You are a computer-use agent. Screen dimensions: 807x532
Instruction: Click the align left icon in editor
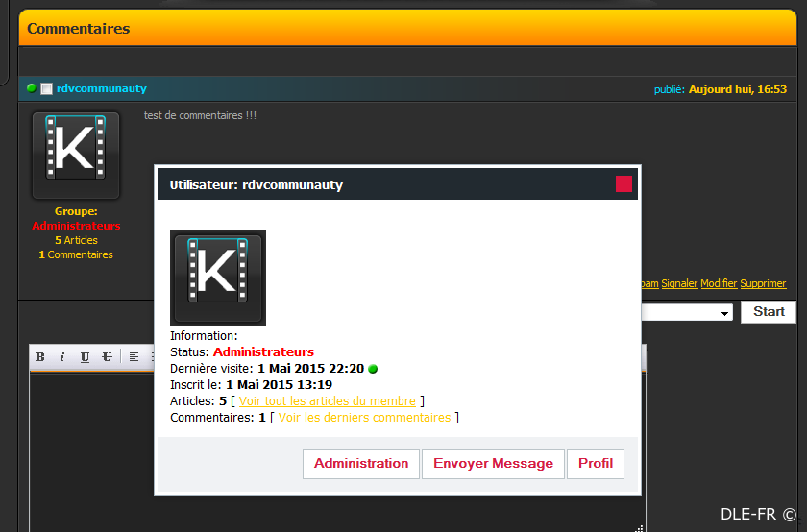(x=134, y=357)
